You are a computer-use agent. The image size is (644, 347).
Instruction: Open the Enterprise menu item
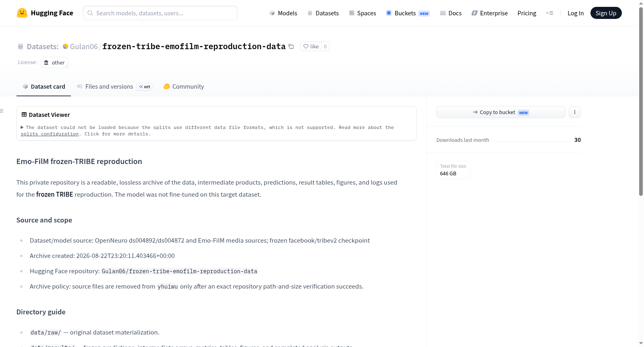coord(489,13)
